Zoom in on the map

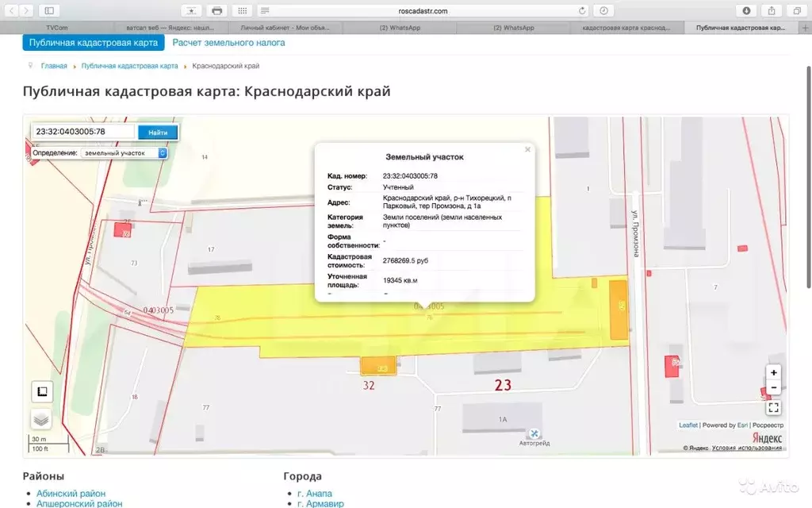point(773,372)
